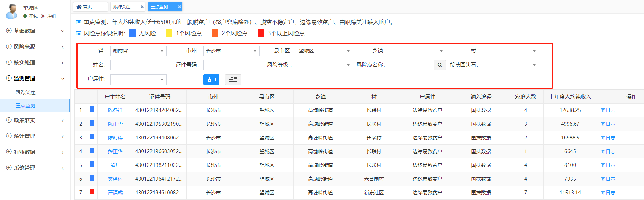
Task: Expand the 风险来源 menu chevron
Action: pos(63,47)
